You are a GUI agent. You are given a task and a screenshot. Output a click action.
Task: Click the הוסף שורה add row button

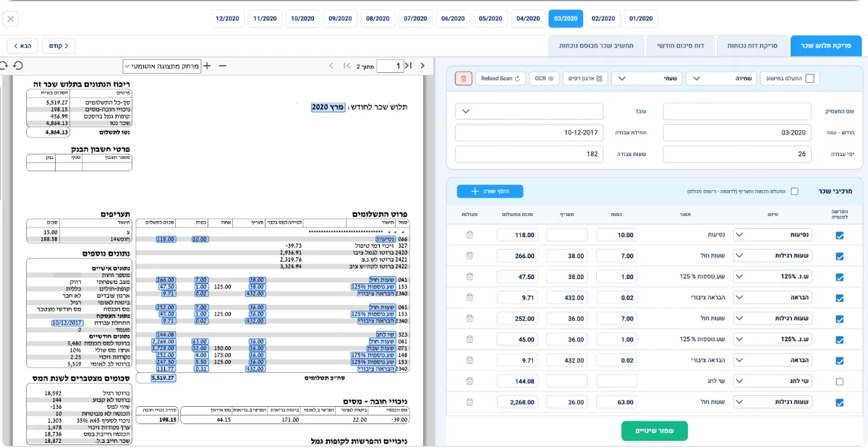click(x=490, y=191)
